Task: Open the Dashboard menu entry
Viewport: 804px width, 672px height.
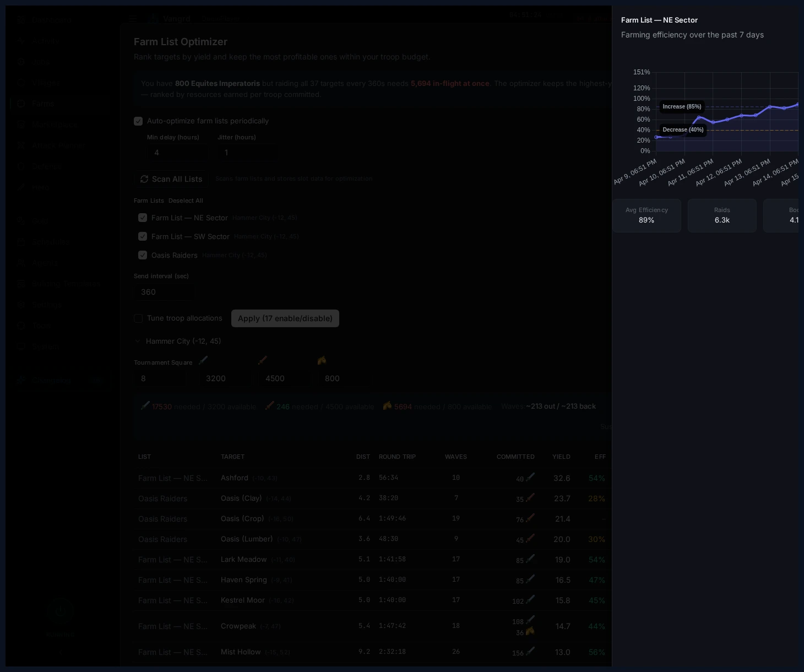Action: click(x=52, y=19)
